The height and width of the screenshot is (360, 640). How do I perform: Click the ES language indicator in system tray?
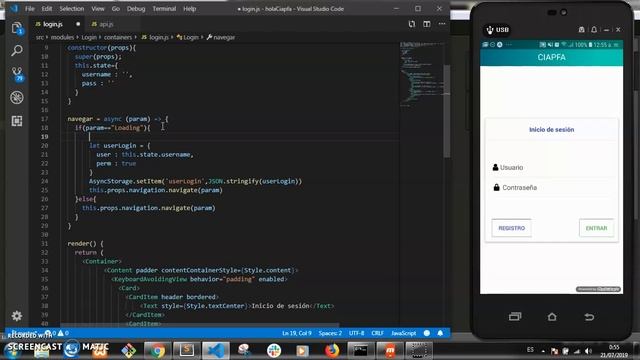coord(530,350)
